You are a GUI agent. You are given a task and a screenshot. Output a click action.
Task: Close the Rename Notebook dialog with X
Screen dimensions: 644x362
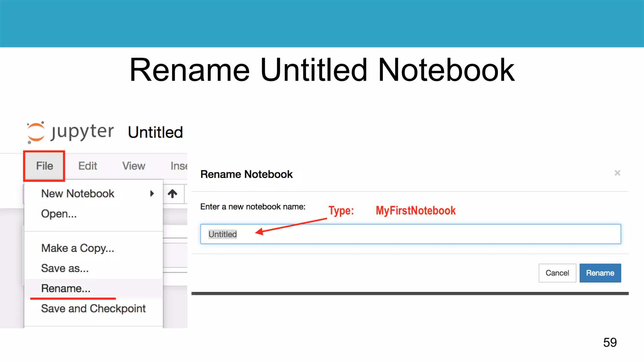(617, 173)
